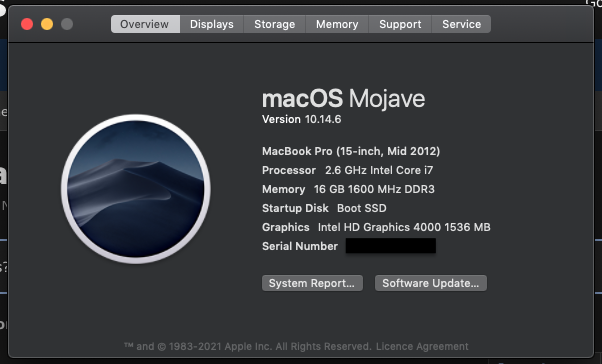The image size is (602, 364).
Task: Click the Graphics label
Action: 286,227
